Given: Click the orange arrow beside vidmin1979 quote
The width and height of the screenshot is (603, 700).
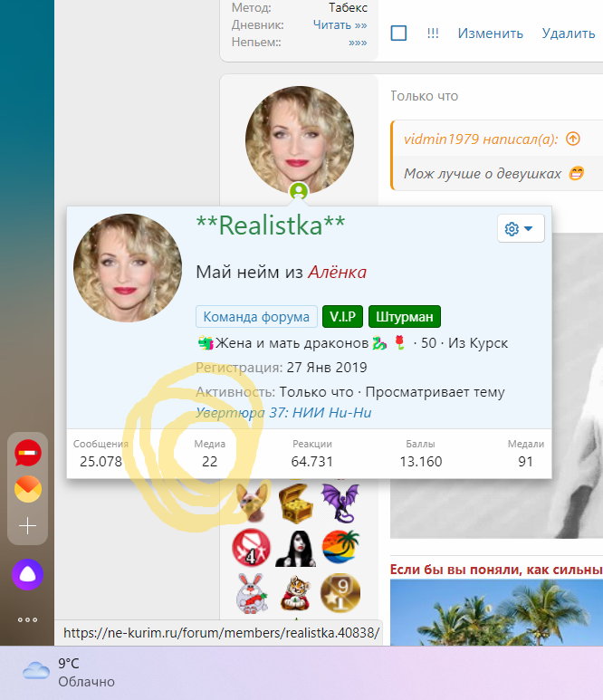Looking at the screenshot, I should click(x=573, y=139).
